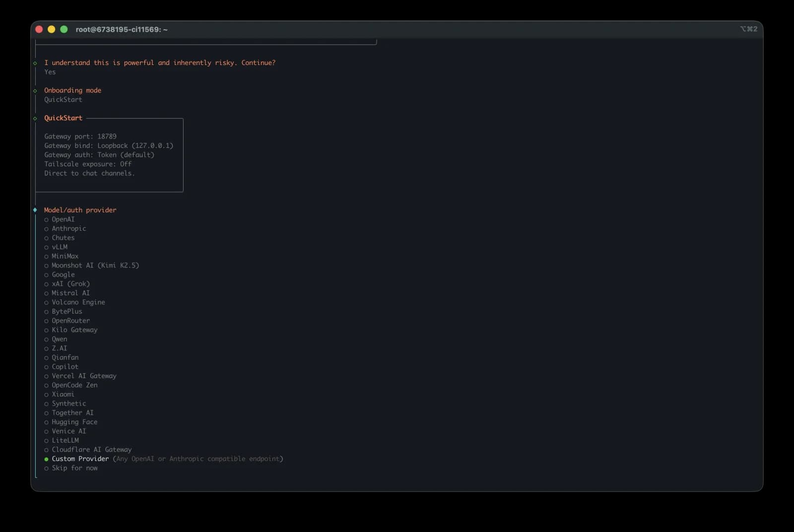The image size is (794, 532).
Task: Select the Chutes provider option
Action: pyautogui.click(x=59, y=238)
